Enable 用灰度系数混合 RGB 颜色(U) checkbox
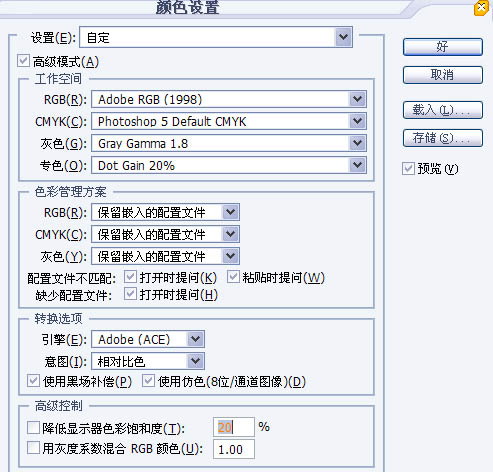Image resolution: width=493 pixels, height=472 pixels. [33, 448]
